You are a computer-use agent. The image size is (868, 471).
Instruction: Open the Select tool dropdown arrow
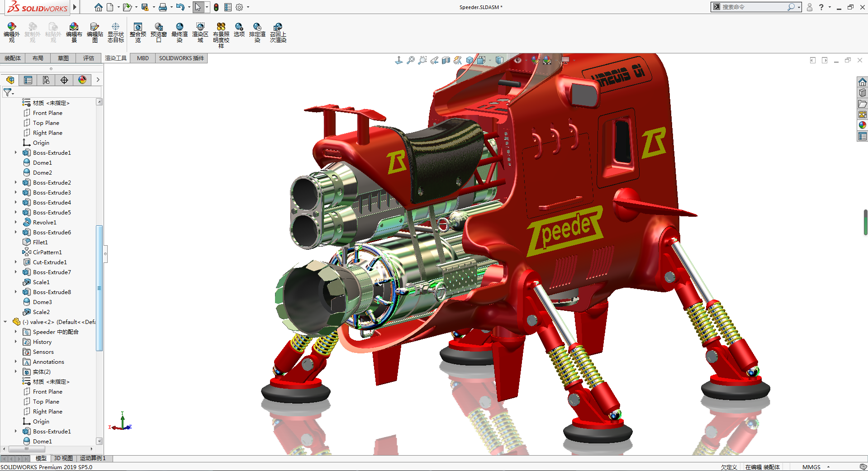207,7
